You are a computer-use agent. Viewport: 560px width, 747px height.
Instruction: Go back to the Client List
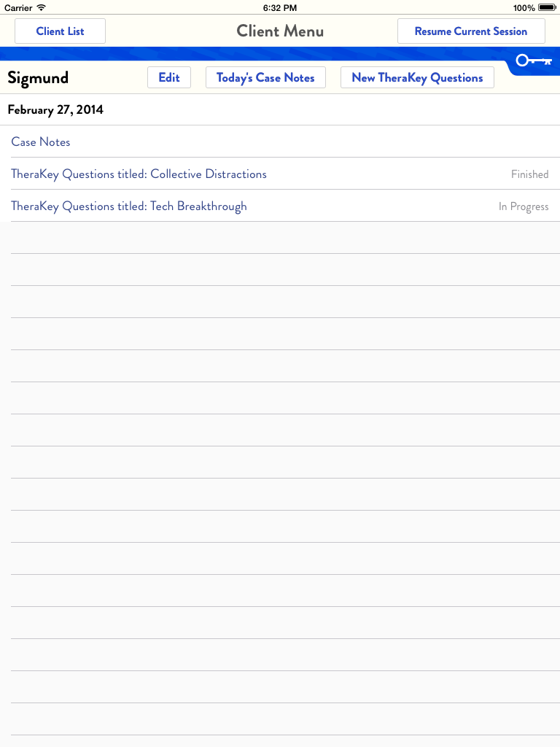click(x=60, y=31)
